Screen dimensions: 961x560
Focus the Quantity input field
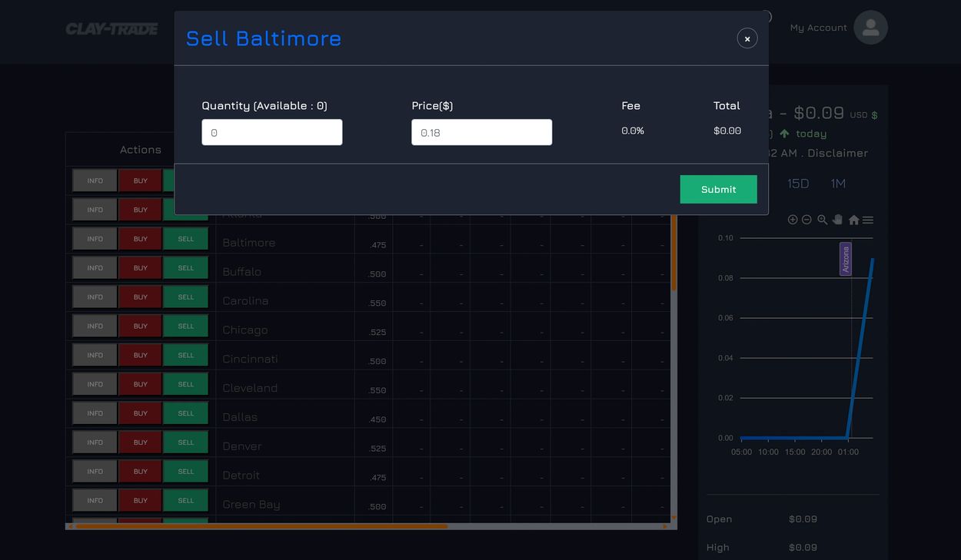coord(271,132)
